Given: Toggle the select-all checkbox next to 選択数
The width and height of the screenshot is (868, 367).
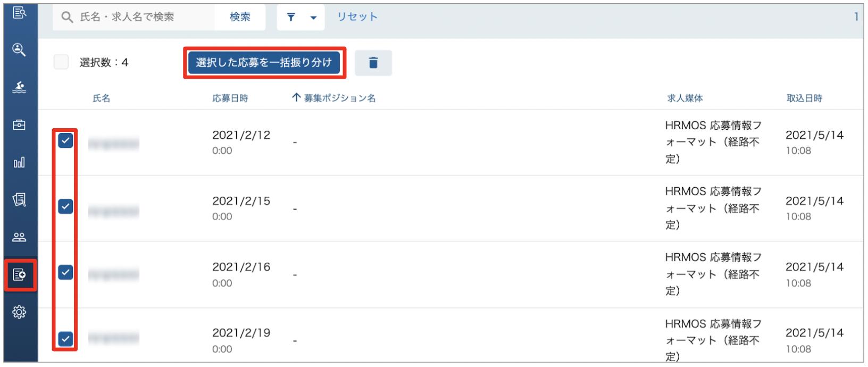Looking at the screenshot, I should (x=61, y=62).
